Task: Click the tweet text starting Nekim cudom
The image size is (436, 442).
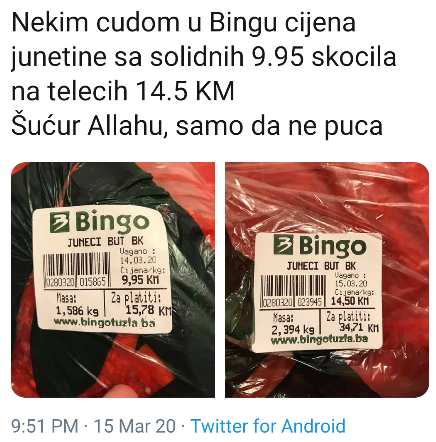Action: [204, 74]
